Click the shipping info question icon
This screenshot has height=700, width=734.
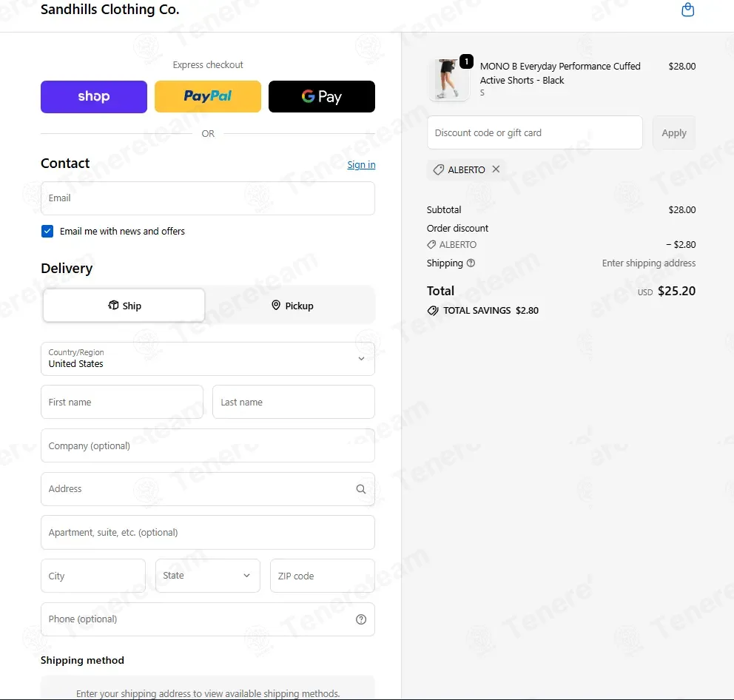point(471,263)
